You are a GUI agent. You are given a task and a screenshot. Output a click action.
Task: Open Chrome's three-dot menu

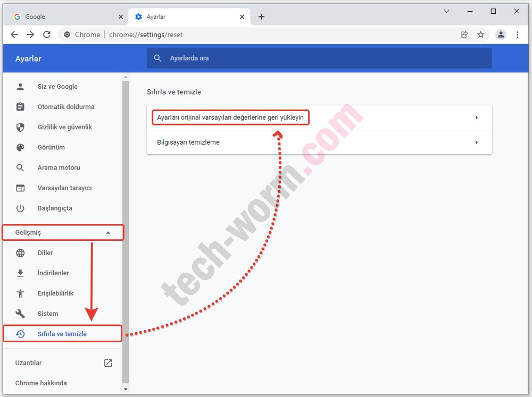pos(517,35)
